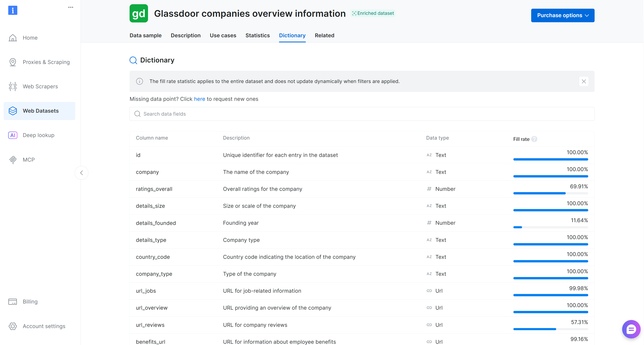
Task: Open the three-dot sidebar menu
Action: tap(71, 7)
